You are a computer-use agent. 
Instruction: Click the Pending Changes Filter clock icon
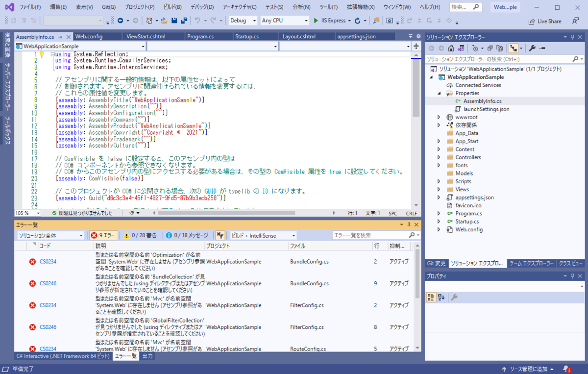coord(476,48)
